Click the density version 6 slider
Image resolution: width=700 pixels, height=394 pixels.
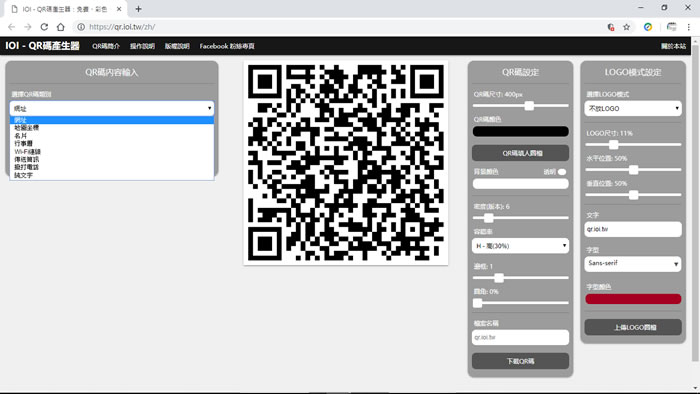click(x=520, y=218)
